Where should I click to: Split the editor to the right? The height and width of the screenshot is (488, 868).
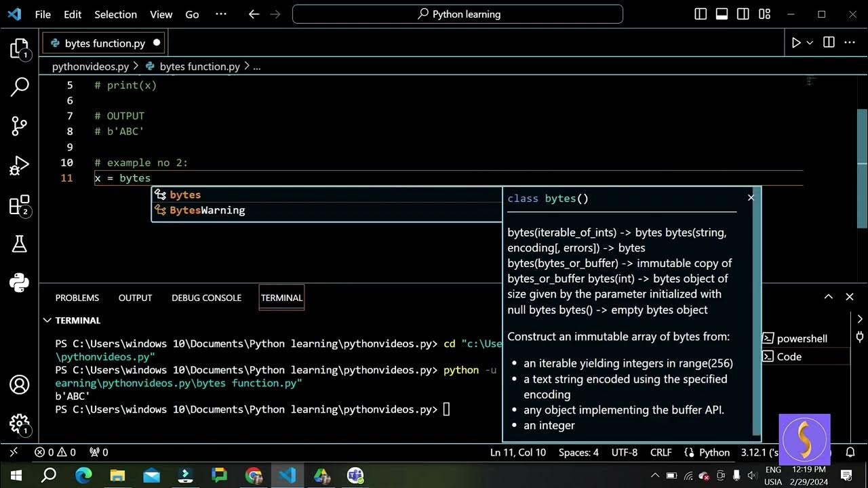coord(829,43)
